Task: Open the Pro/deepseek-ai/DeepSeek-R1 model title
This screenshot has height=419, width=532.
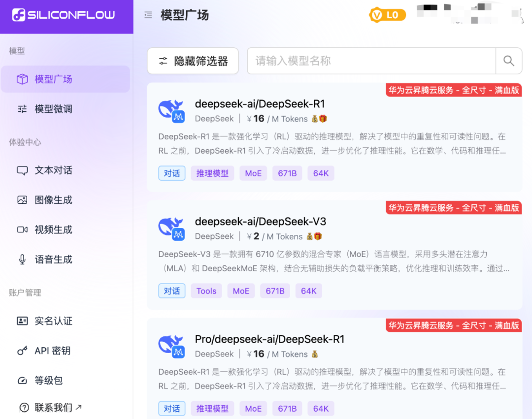Action: 270,339
